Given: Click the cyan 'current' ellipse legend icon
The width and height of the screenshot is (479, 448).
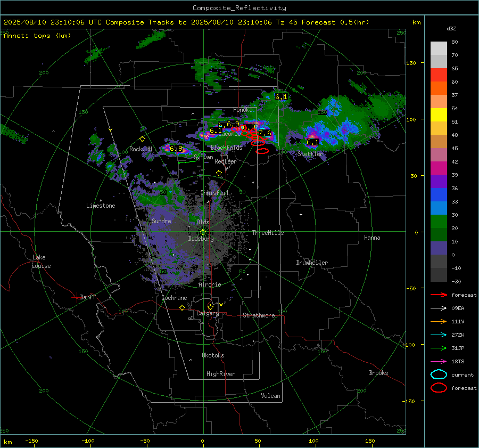Looking at the screenshot, I should pos(439,374).
